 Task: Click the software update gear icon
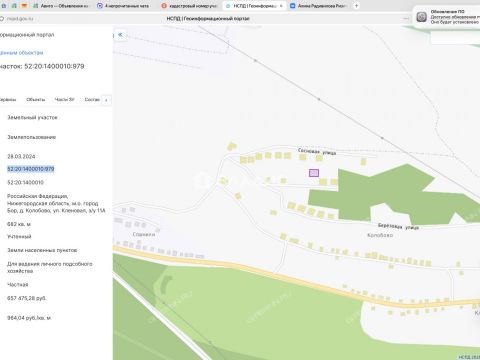tap(421, 17)
